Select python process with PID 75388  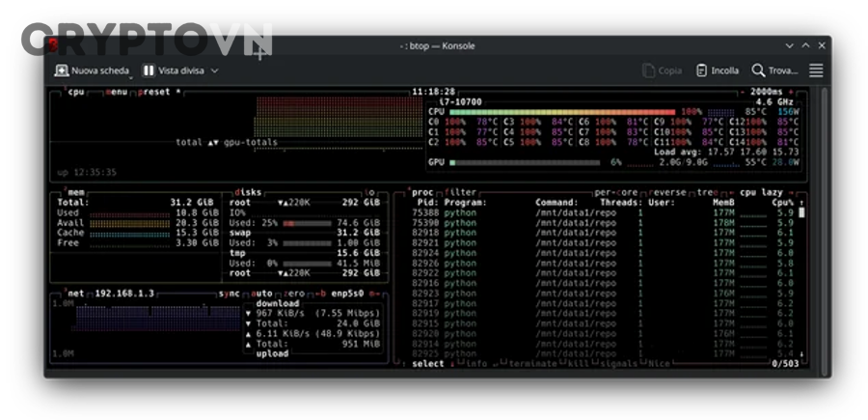tap(602, 212)
